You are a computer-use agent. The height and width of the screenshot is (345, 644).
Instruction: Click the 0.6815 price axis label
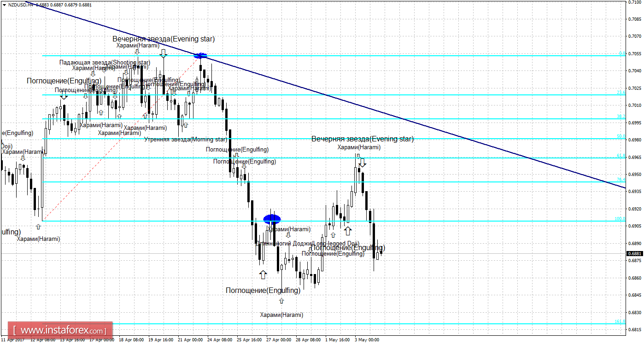tap(635, 329)
